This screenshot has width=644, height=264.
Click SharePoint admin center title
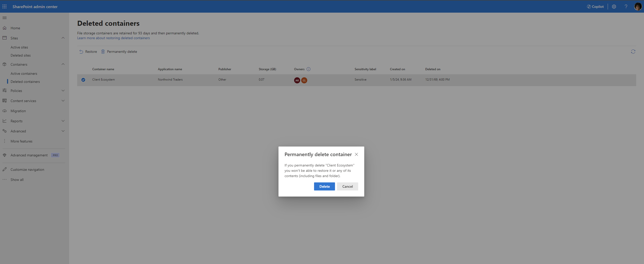click(35, 7)
